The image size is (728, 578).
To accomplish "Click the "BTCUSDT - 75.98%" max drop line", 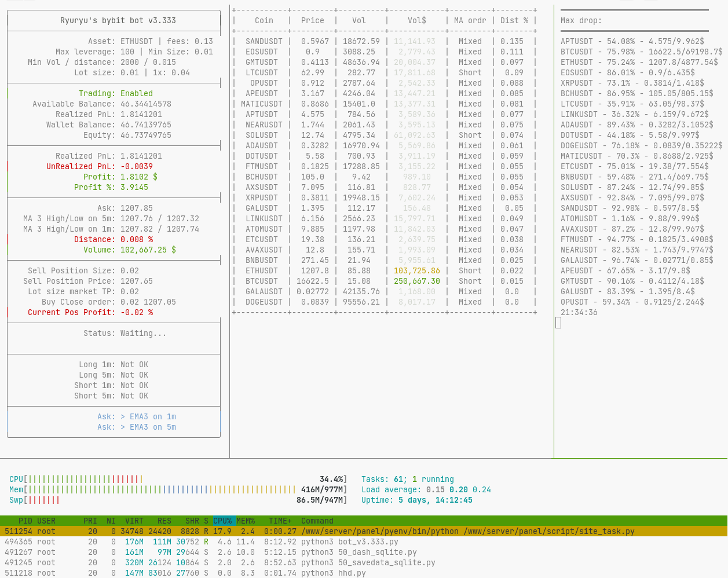I will (642, 52).
